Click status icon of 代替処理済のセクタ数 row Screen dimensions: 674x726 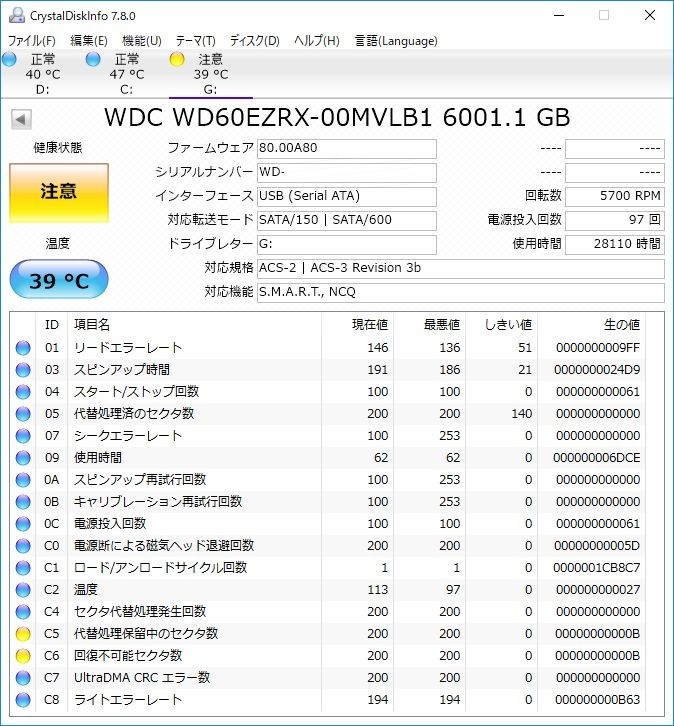point(23,414)
